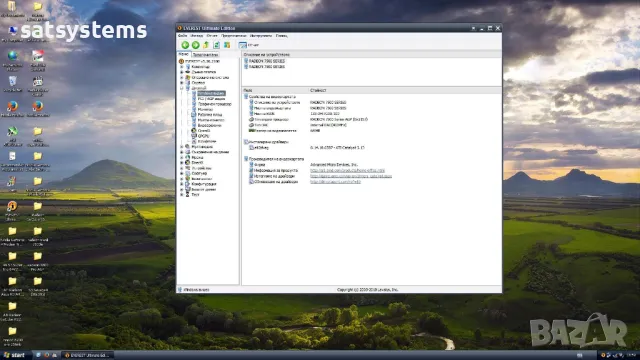Image resolution: width=640 pixels, height=360 pixels.
Task: Expand the Мултимедия tree node
Action: click(182, 147)
